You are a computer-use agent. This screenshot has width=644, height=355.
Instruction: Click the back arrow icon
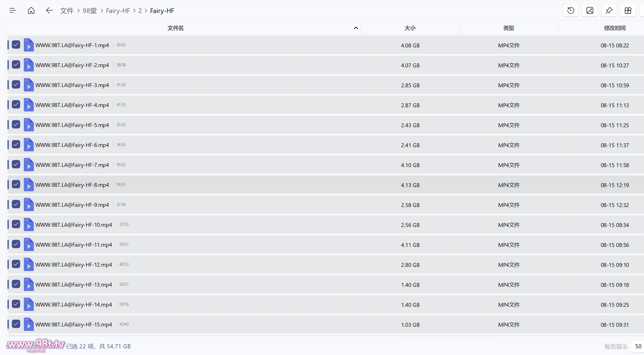click(x=49, y=11)
